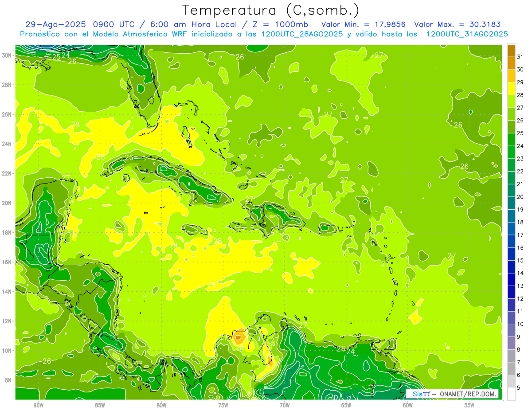Click the '16N' latitude axis label
The width and height of the screenshot is (532, 411).
click(7, 262)
